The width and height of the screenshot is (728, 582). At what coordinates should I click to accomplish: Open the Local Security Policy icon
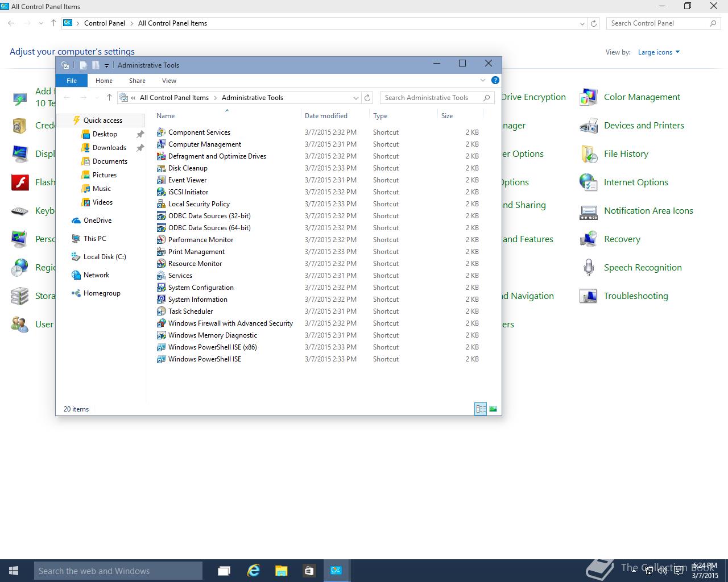[x=162, y=203]
